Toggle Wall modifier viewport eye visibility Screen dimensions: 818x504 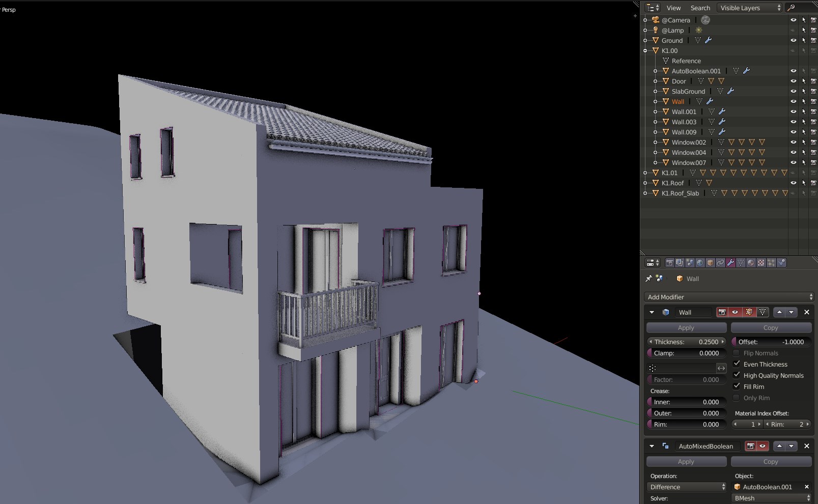coord(735,312)
